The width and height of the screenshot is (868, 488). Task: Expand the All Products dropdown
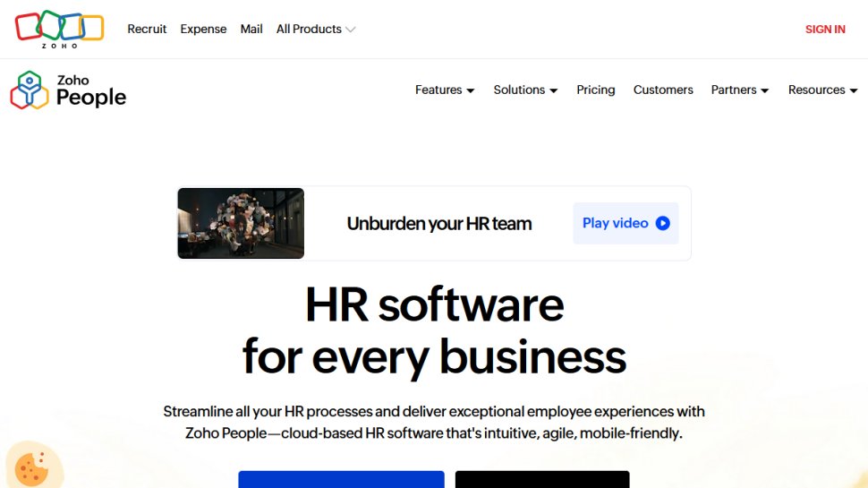(x=316, y=29)
